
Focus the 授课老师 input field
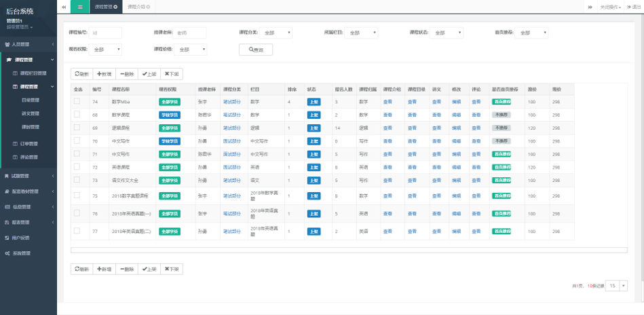190,33
